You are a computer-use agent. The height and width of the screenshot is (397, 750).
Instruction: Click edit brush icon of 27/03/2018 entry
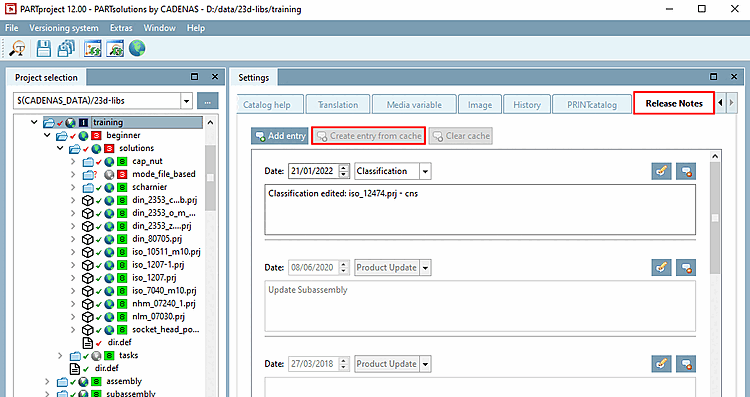click(662, 364)
